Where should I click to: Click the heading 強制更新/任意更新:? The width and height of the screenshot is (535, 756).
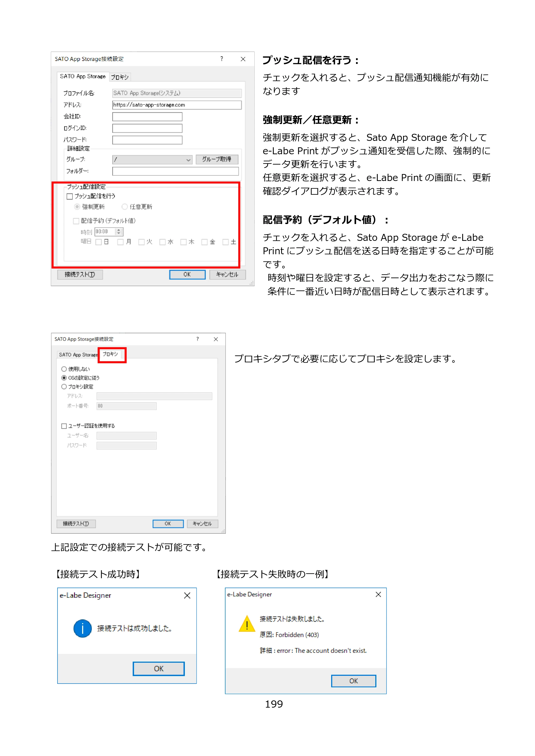click(x=311, y=120)
